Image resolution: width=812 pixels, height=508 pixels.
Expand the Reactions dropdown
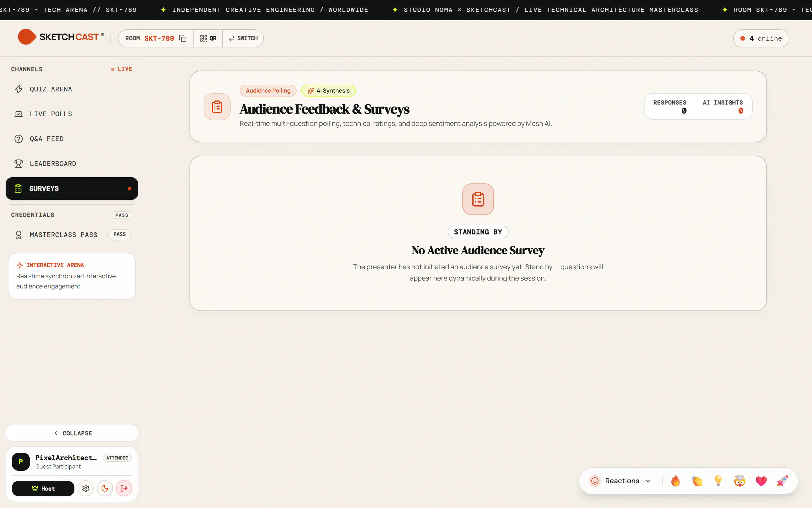click(x=620, y=481)
